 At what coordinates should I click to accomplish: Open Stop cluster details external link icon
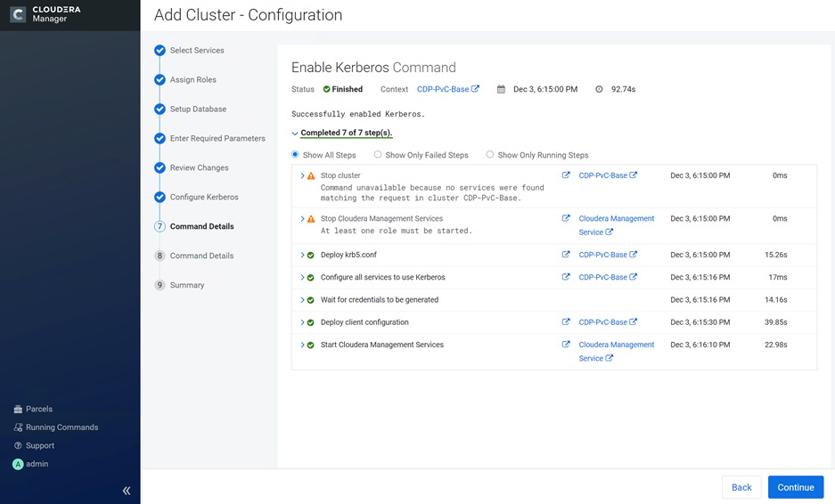pyautogui.click(x=566, y=175)
